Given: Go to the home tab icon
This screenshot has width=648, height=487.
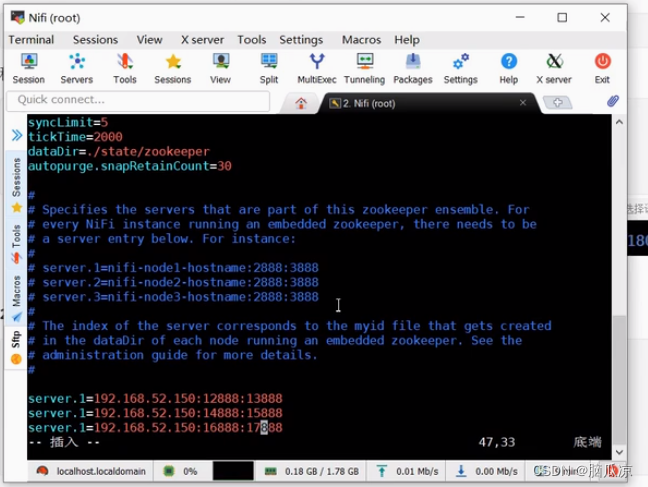Looking at the screenshot, I should (301, 103).
